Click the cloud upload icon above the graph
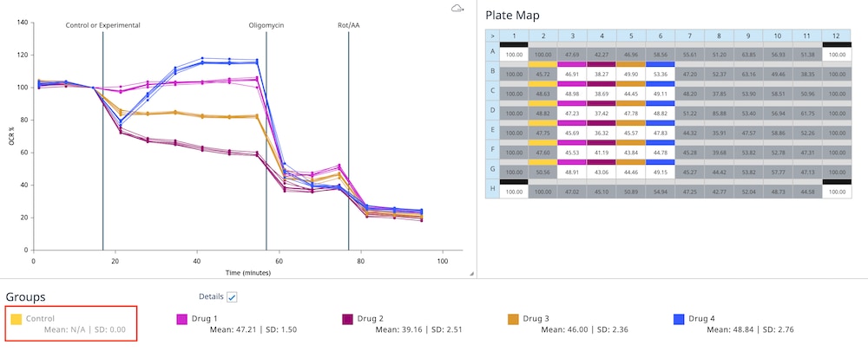This screenshot has width=868, height=358. point(457,9)
